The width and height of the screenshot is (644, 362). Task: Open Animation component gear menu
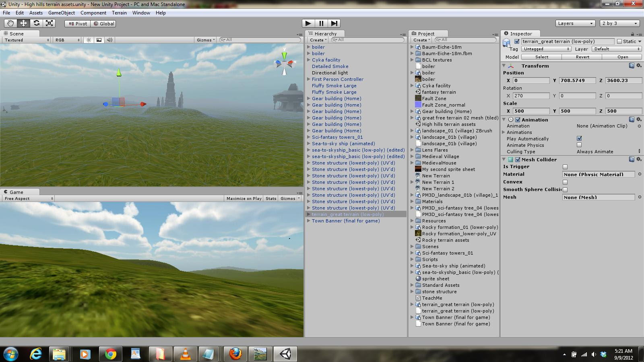639,119
